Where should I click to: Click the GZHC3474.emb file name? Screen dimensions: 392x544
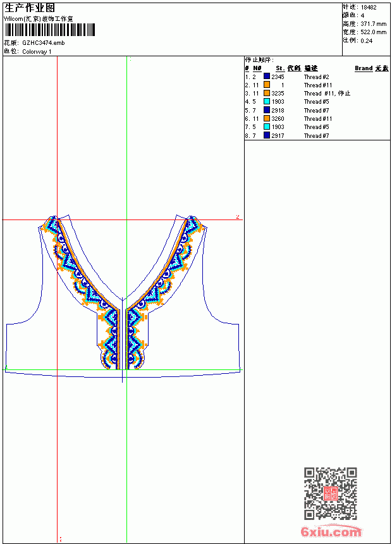click(x=44, y=43)
